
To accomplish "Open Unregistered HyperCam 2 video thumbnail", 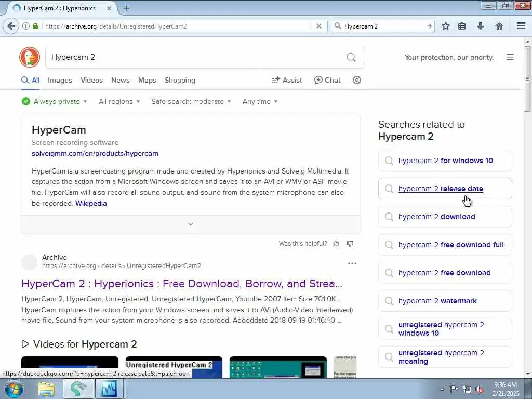I will 174,367.
